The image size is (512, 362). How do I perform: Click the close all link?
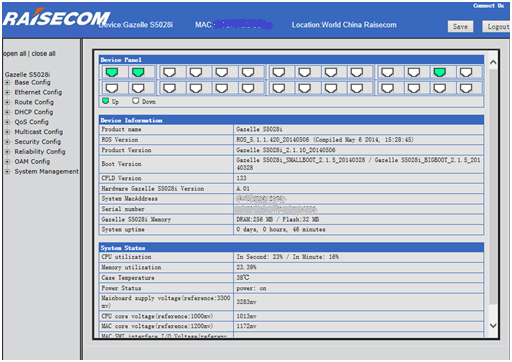coord(43,54)
